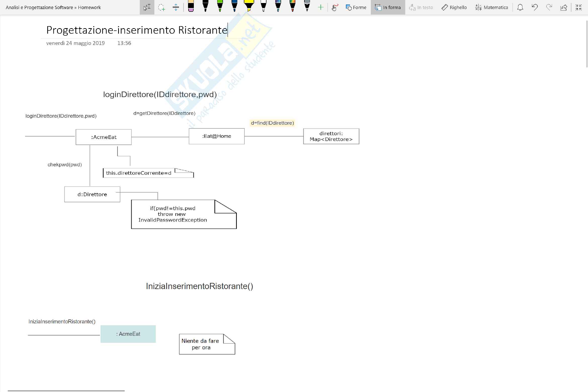Open the Forme shapes menu

coord(356,7)
